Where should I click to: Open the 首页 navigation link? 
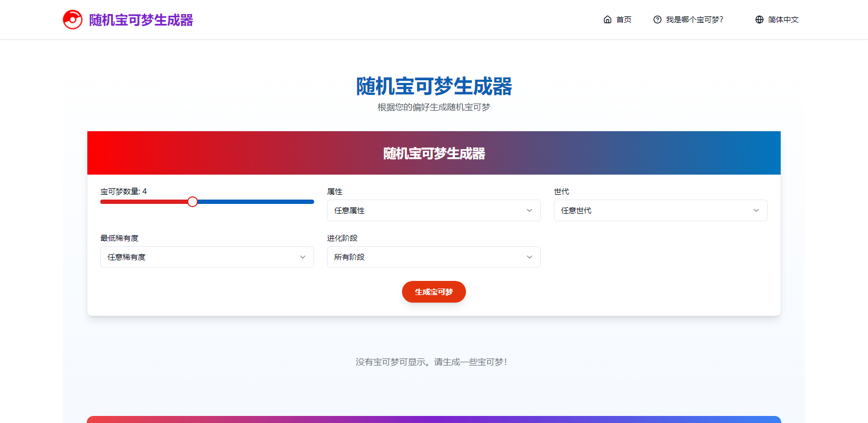[x=617, y=20]
